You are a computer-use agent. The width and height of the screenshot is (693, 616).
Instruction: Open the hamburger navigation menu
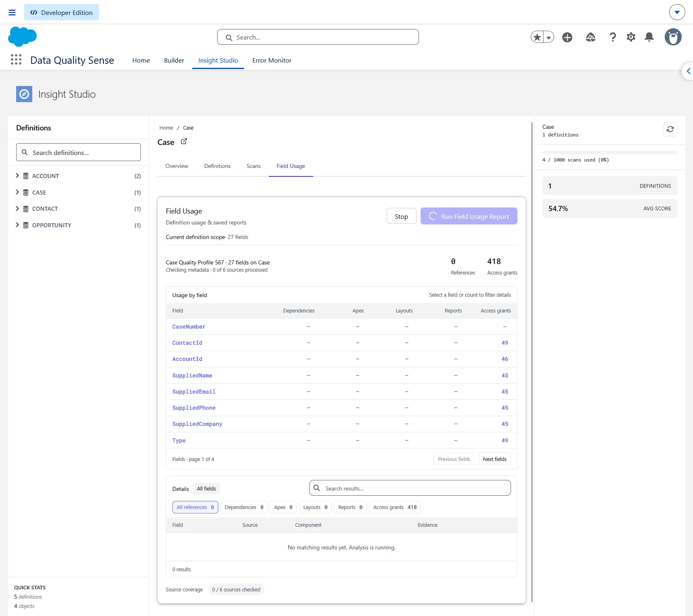[x=12, y=13]
